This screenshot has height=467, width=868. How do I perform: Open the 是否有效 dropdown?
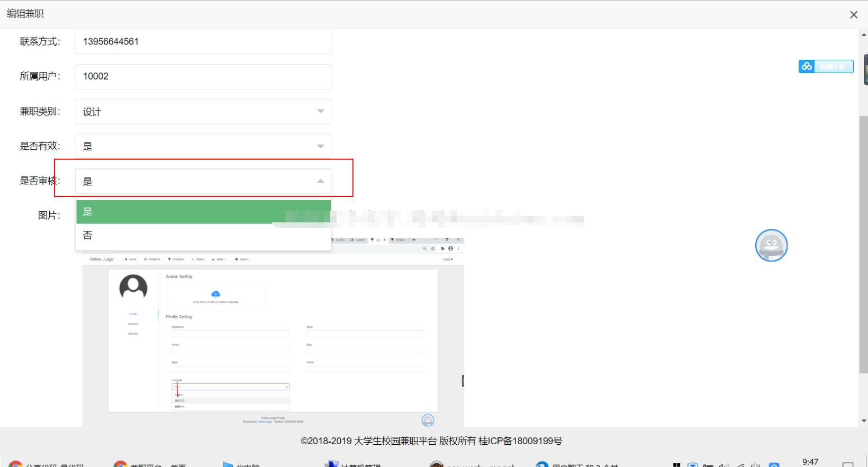click(x=203, y=146)
